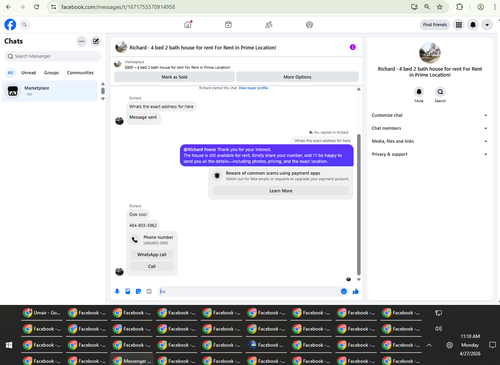Click the Find friends button
Viewport: 500px width, 365px height.
(x=435, y=25)
